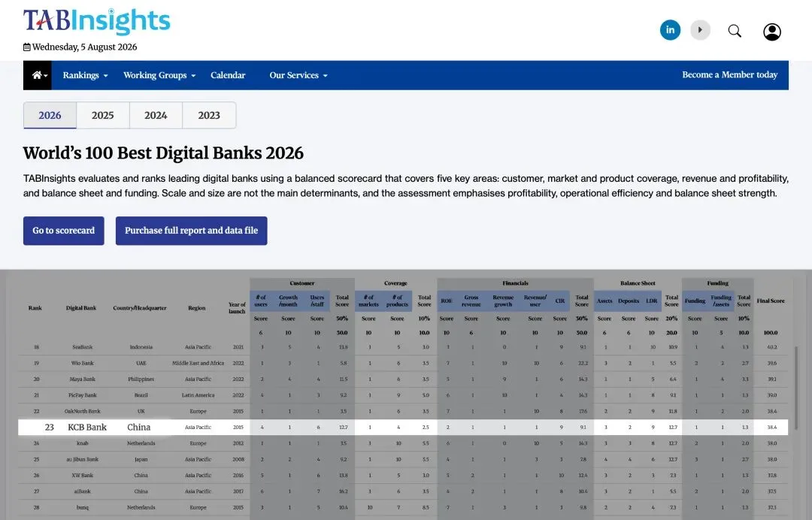
Task: Click the World's 100 Best Digital Banks heading
Action: point(163,153)
